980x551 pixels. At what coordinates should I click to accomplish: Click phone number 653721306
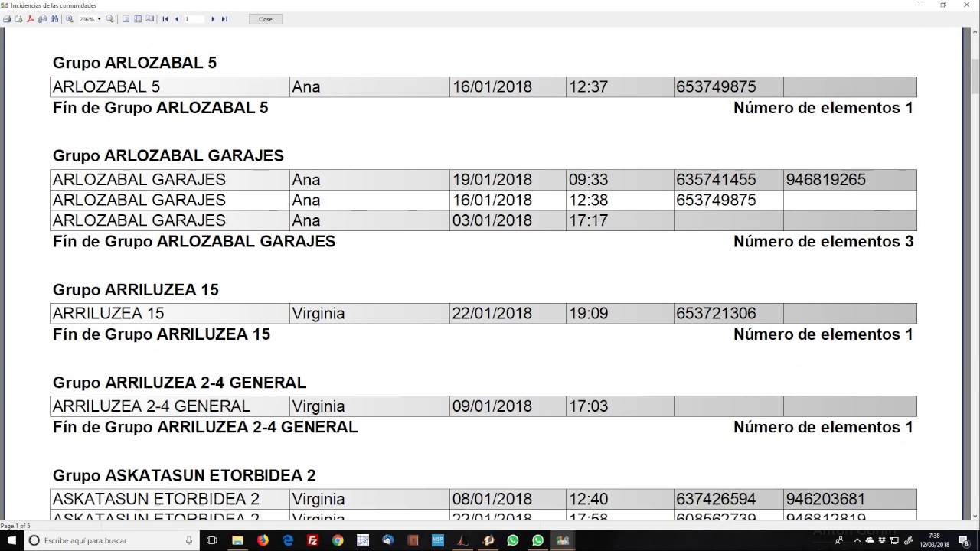coord(716,313)
